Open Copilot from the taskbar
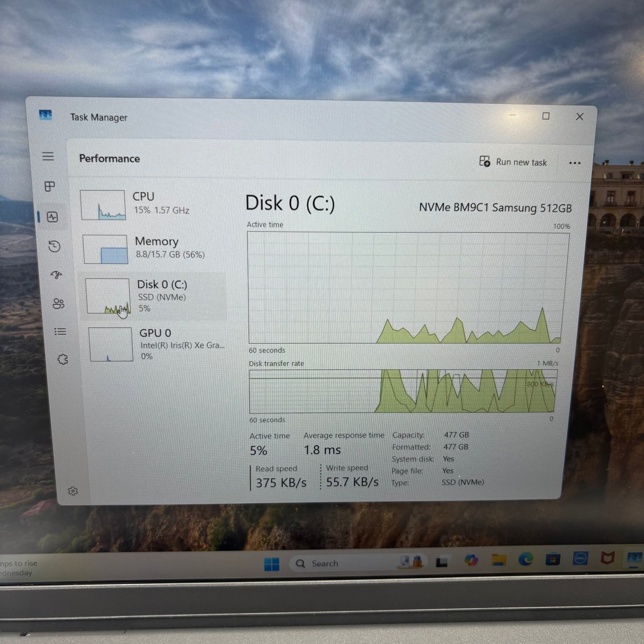644x644 pixels. coord(471,561)
